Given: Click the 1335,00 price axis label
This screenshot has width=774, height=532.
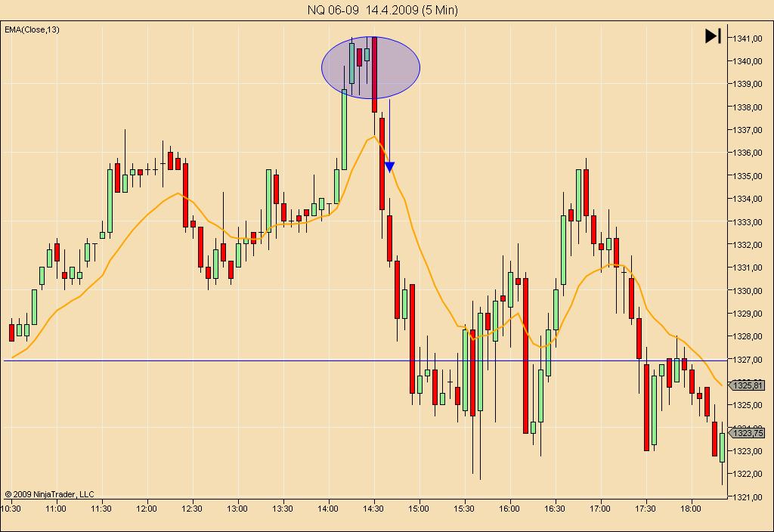Looking at the screenshot, I should (x=748, y=176).
